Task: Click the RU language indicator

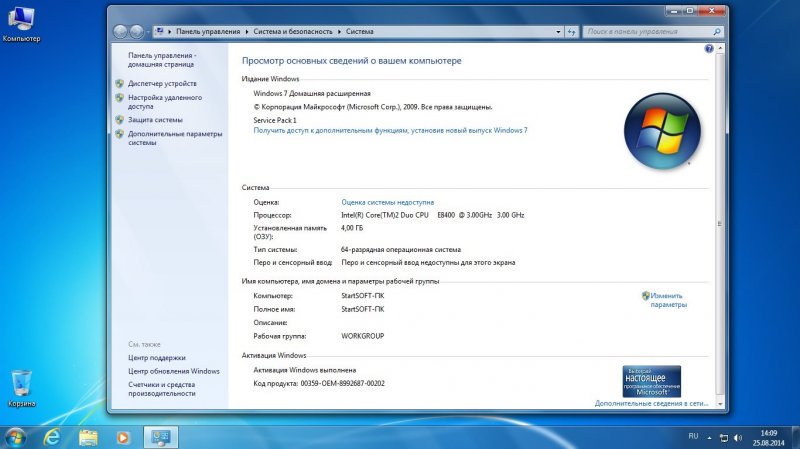Action: tap(693, 436)
